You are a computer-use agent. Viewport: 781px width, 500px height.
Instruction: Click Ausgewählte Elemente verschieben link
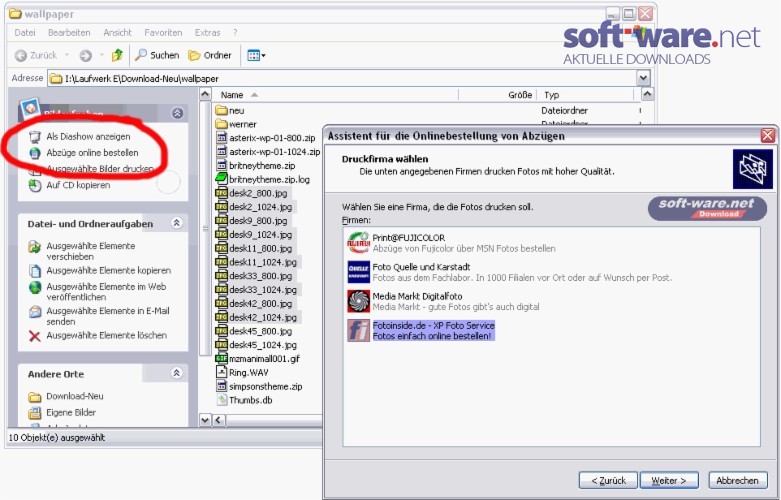[x=91, y=251]
